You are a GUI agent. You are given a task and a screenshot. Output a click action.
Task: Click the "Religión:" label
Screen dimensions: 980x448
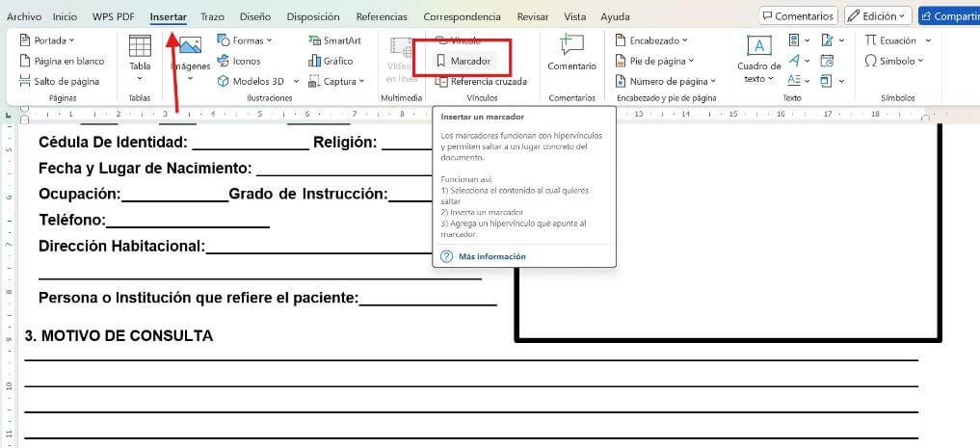coord(345,143)
